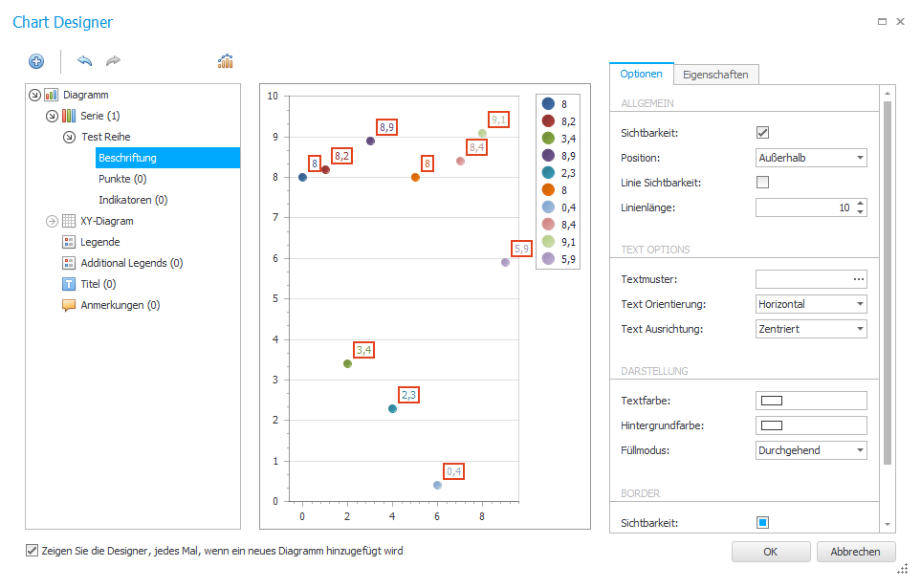Click the Legende icon in the tree
This screenshot has height=588, width=921.
(x=69, y=242)
